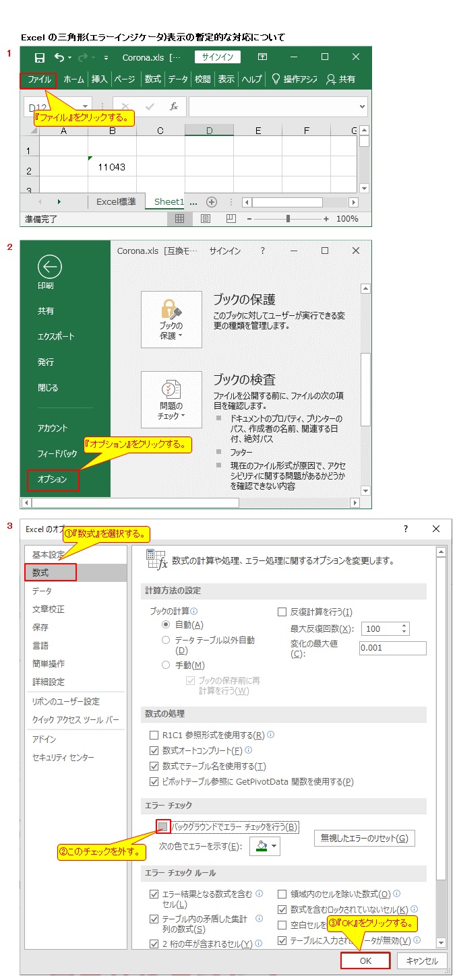Open the ブックの保護 lock button
This screenshot has width=457, height=980.
coord(171,319)
